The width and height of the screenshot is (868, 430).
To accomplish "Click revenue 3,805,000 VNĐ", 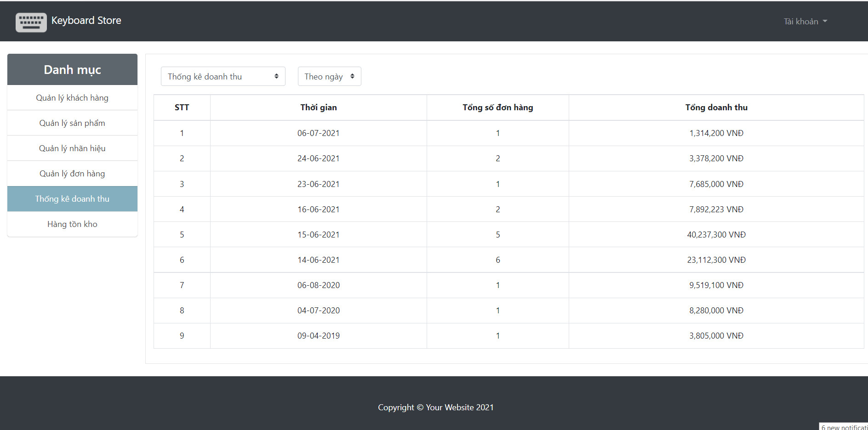I will coord(716,336).
